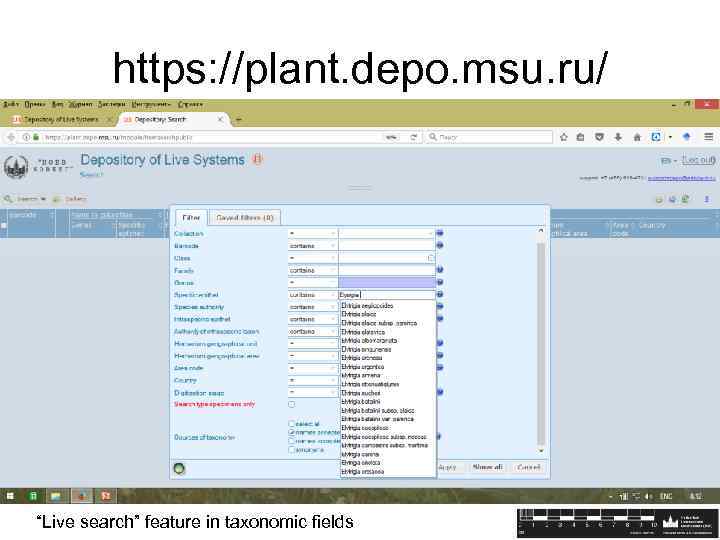Click the browser search box
720x540 pixels.
[x=489, y=137]
